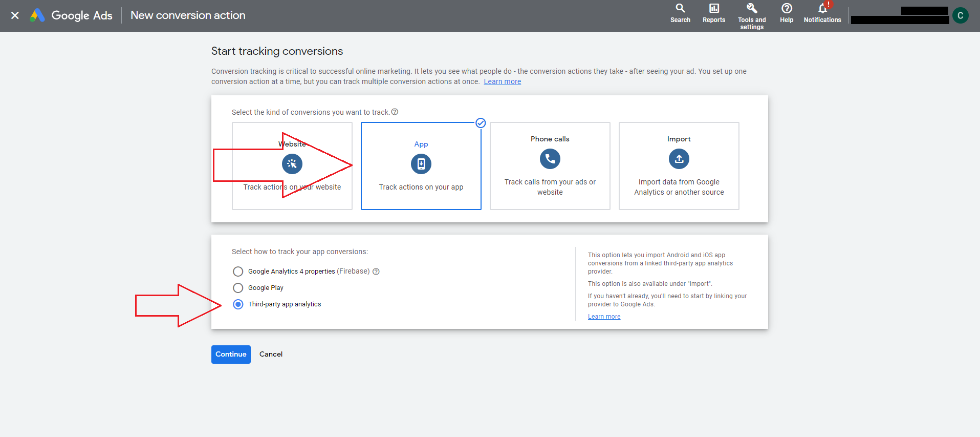Close the New conversion action page
The width and height of the screenshot is (980, 437).
15,15
